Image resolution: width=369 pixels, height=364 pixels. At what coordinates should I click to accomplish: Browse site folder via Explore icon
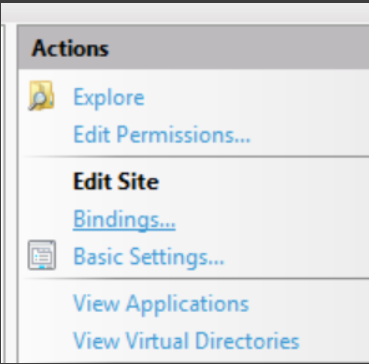[41, 96]
